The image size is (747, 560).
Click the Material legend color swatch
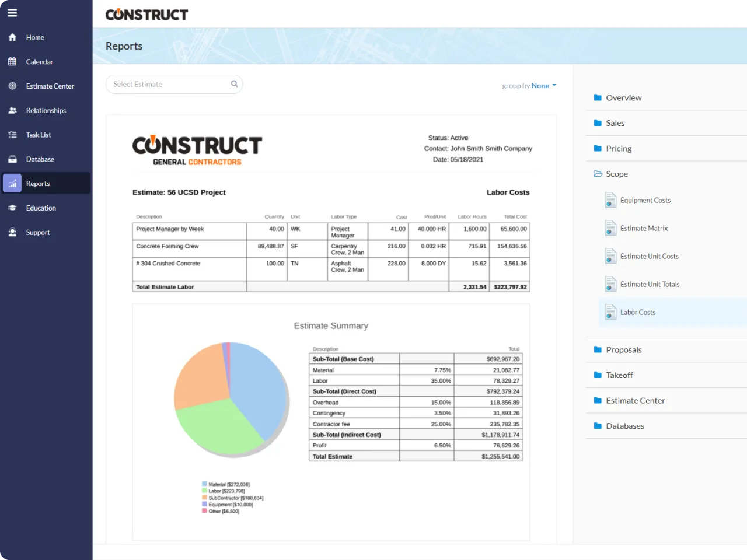204,484
